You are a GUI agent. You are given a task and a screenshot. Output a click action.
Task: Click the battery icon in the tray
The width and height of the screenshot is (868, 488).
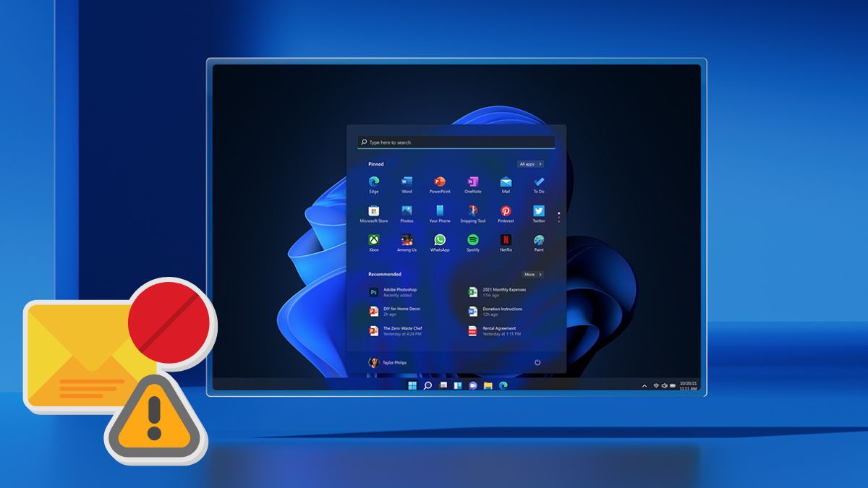673,386
